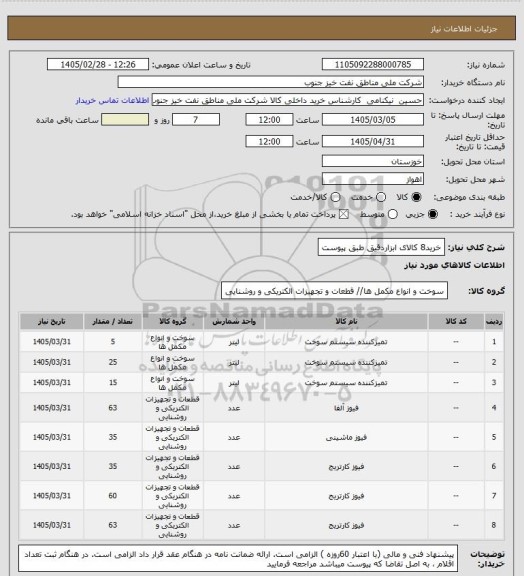Click فیوز کارتریج item name in row 6
This screenshot has width=524, height=576.
pyautogui.click(x=346, y=467)
